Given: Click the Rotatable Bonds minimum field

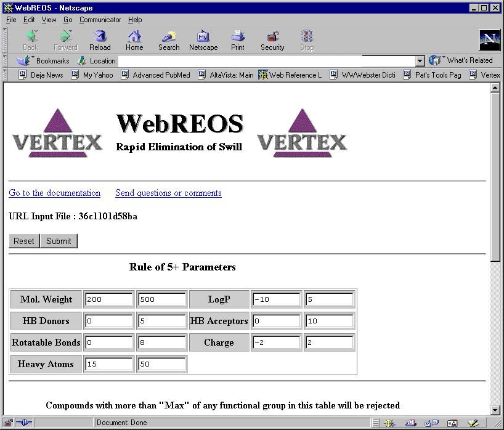Looking at the screenshot, I should tap(109, 343).
